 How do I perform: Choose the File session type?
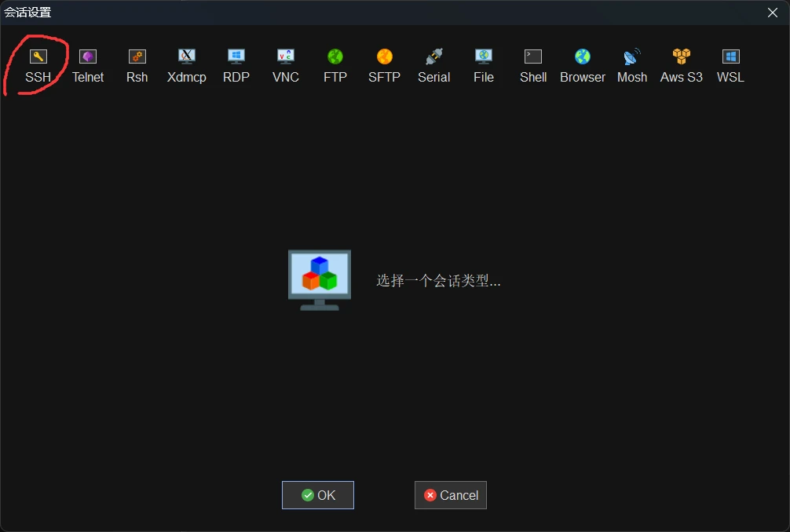[484, 66]
